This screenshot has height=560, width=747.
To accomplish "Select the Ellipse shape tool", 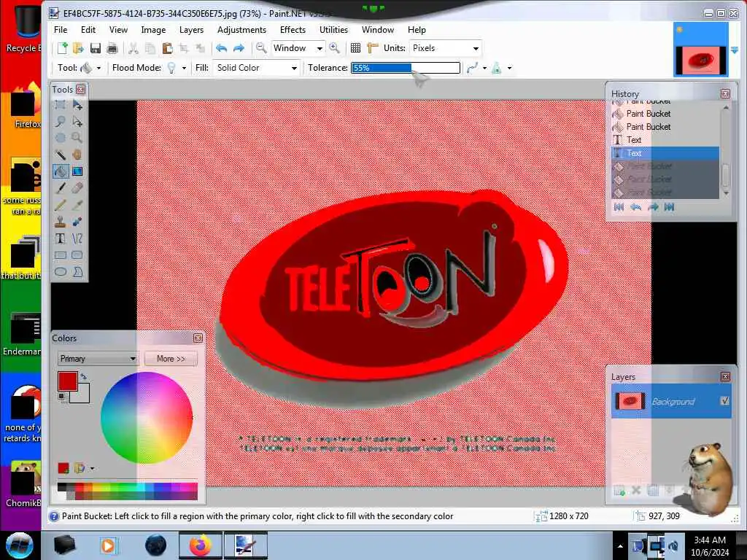I will point(61,272).
